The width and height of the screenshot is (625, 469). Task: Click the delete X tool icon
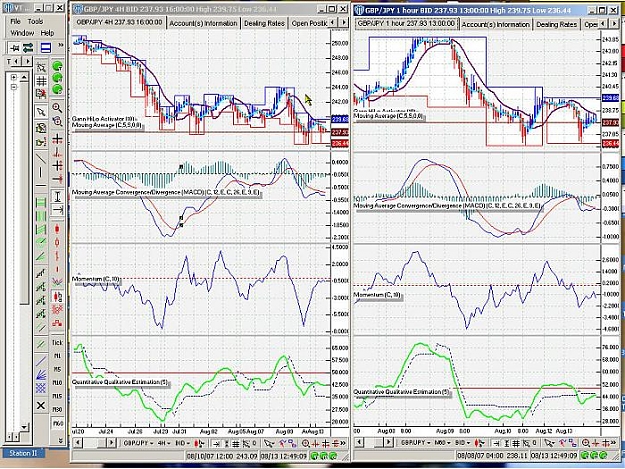click(41, 406)
